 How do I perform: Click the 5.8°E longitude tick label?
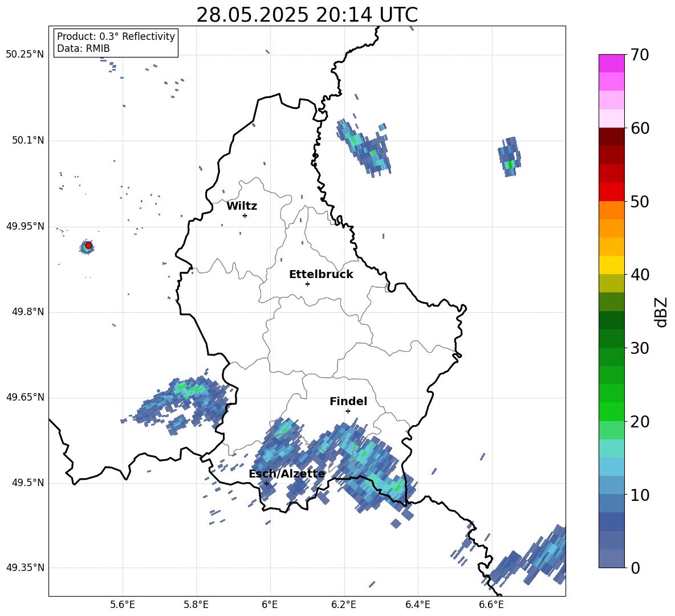click(x=196, y=605)
